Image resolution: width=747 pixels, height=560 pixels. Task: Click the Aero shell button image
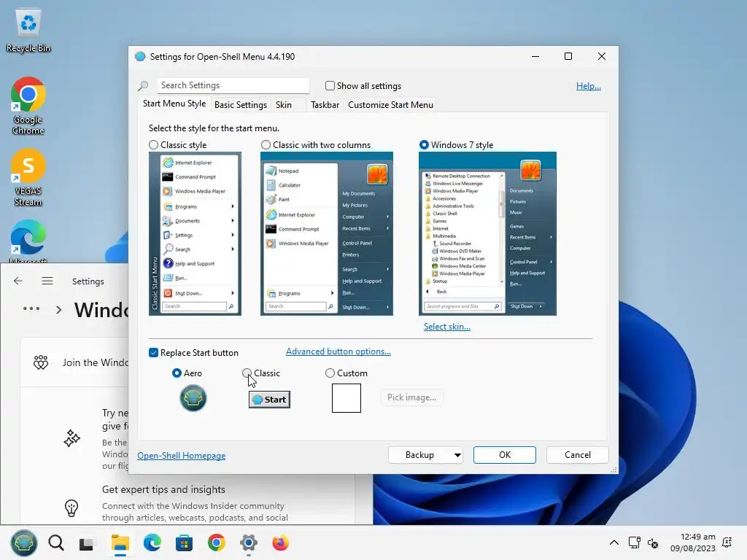[193, 398]
